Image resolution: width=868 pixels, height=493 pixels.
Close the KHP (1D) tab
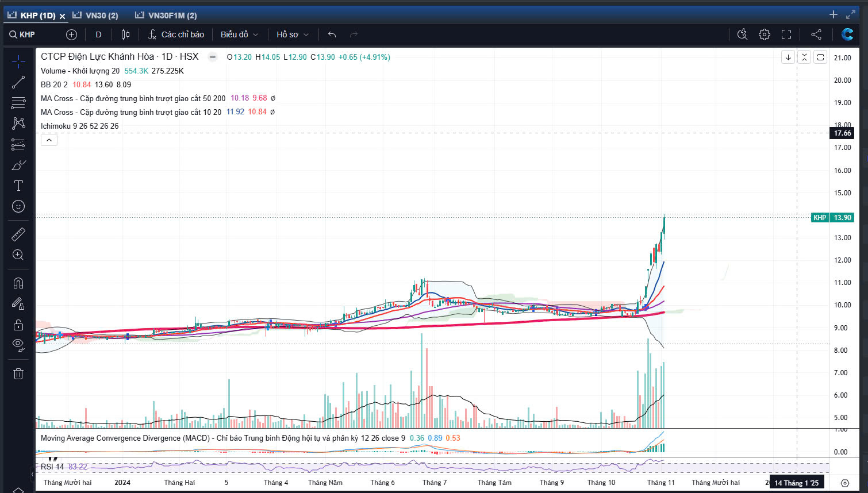pos(63,16)
